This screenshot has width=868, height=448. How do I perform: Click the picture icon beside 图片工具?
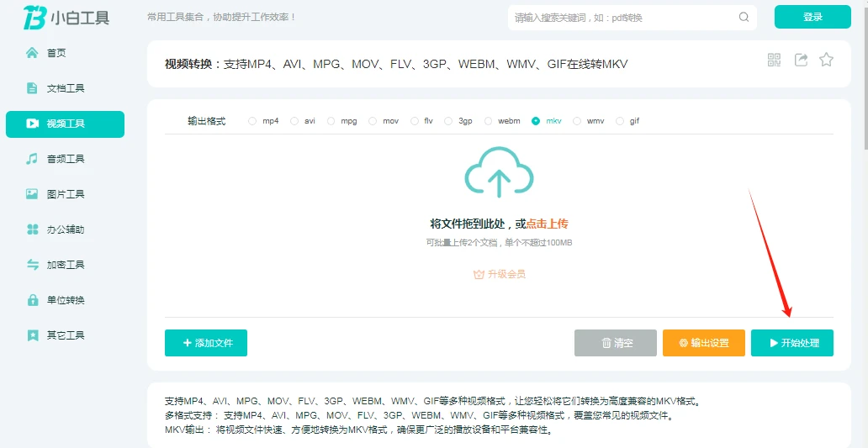(32, 194)
